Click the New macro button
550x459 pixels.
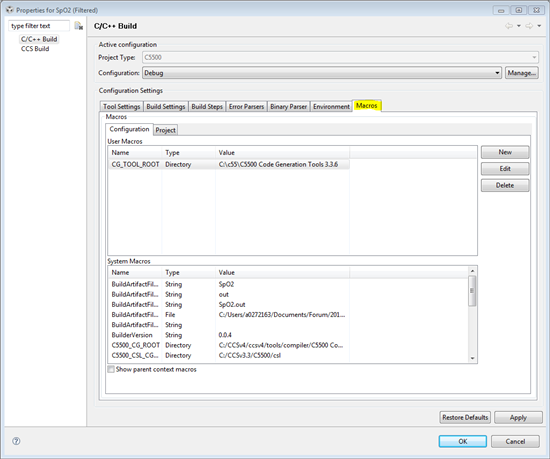pyautogui.click(x=505, y=152)
